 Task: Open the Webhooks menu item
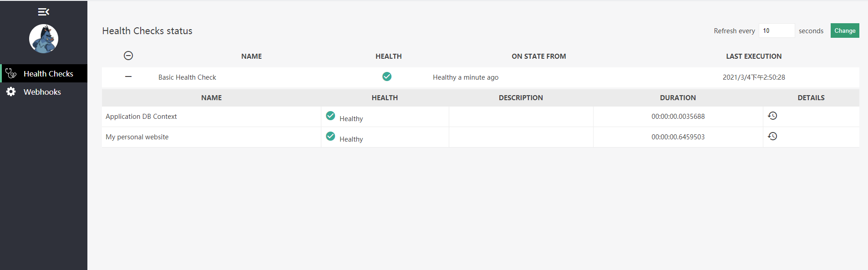pos(42,92)
